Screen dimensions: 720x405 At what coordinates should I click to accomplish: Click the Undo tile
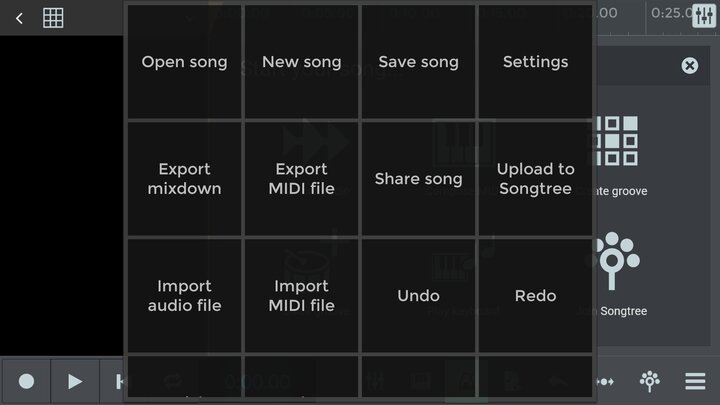(418, 296)
